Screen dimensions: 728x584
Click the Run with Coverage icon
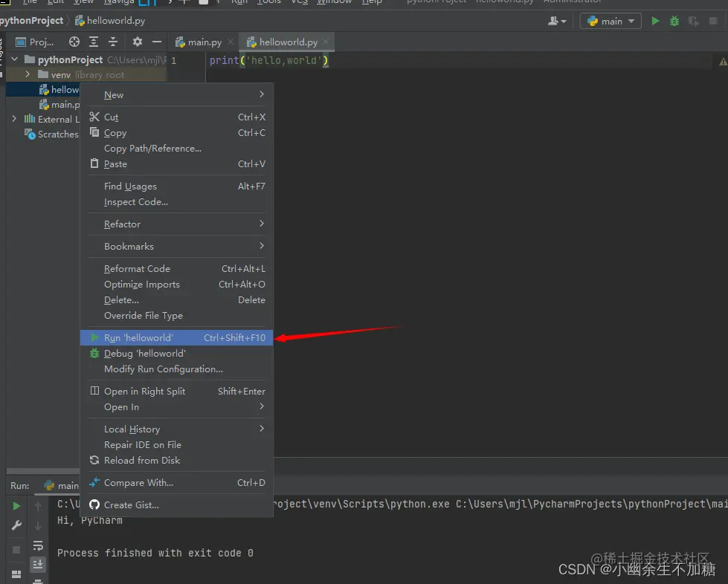coord(694,21)
